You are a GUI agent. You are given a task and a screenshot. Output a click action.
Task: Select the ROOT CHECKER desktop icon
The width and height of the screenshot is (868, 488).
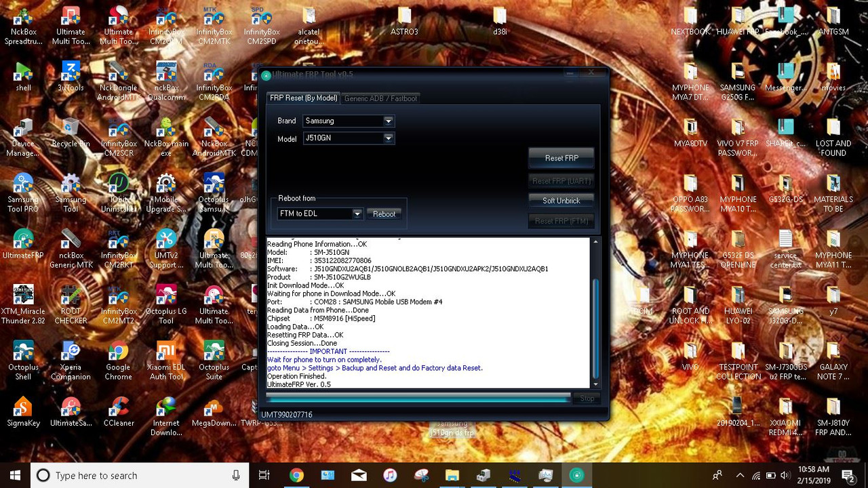pos(71,304)
